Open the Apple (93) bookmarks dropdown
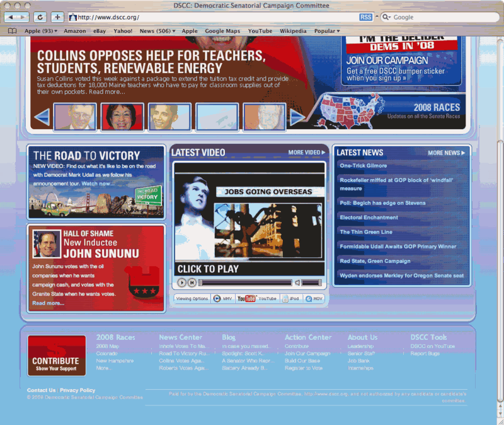This screenshot has height=425, width=504. point(41,31)
